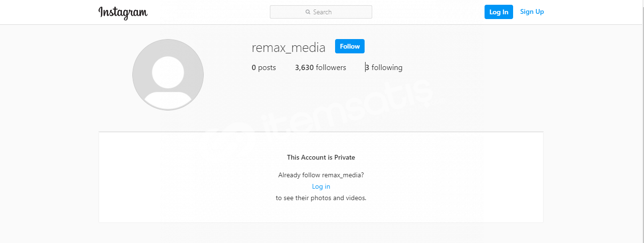Click the "This Account is Private" heading
644x243 pixels.
321,157
